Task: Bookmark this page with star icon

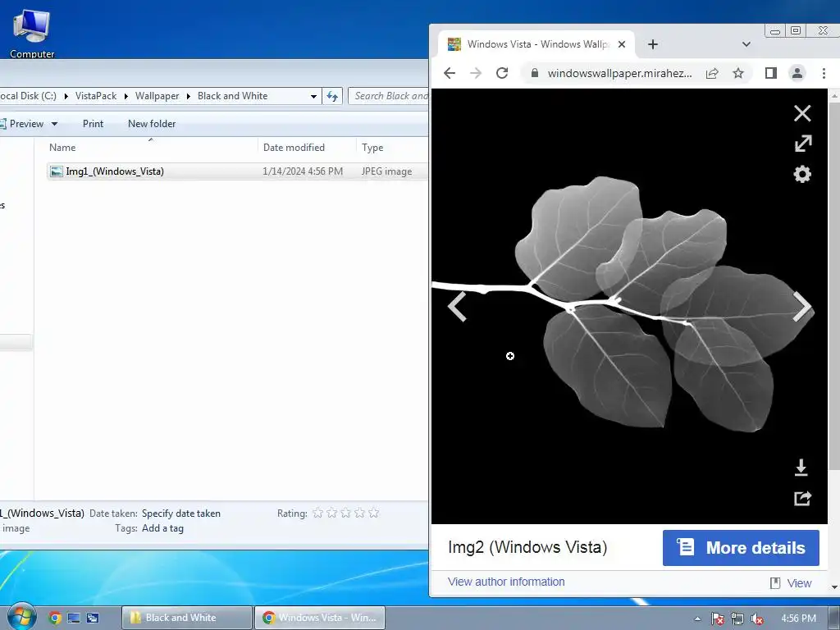Action: click(738, 73)
